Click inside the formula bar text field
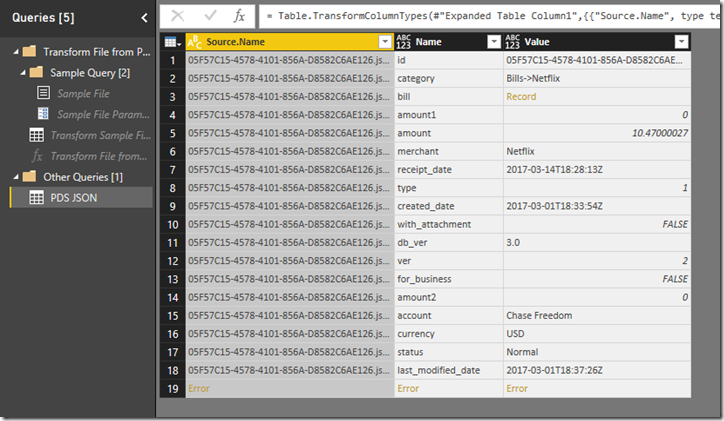 (490, 16)
